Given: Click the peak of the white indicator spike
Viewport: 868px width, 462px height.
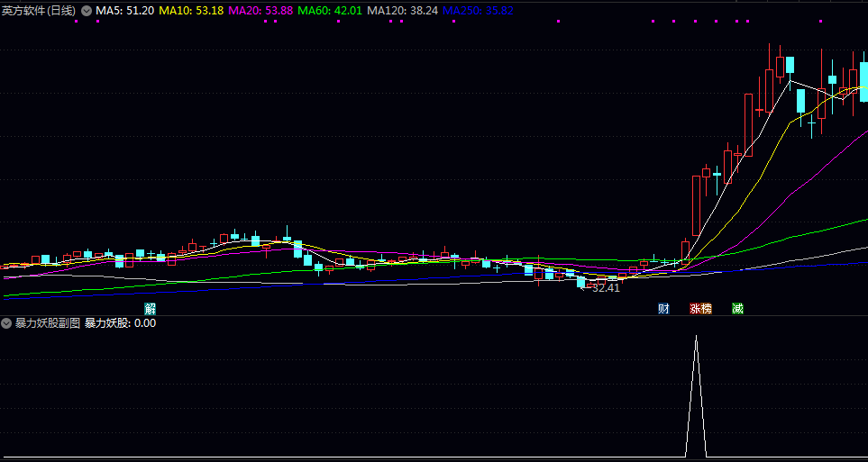Looking at the screenshot, I should (x=696, y=337).
